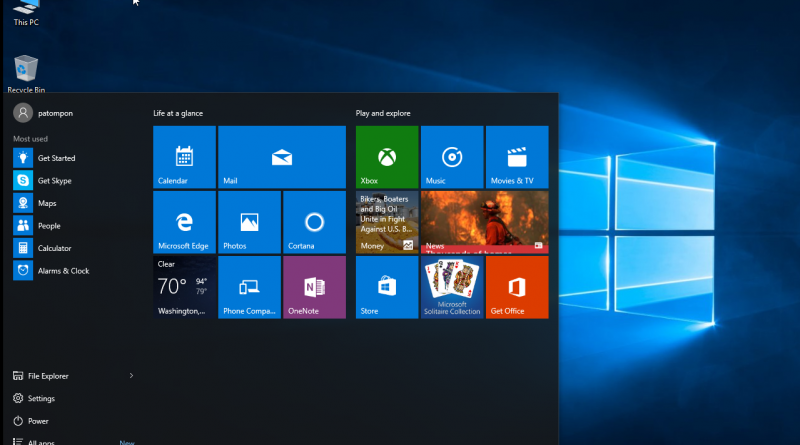Select the This PC desktop icon
The height and width of the screenshot is (445, 800).
[x=26, y=13]
